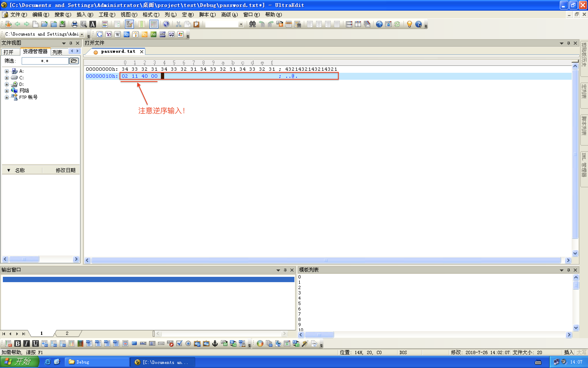This screenshot has width=588, height=368.
Task: Click the Windows 开始 start button
Action: pos(19,362)
